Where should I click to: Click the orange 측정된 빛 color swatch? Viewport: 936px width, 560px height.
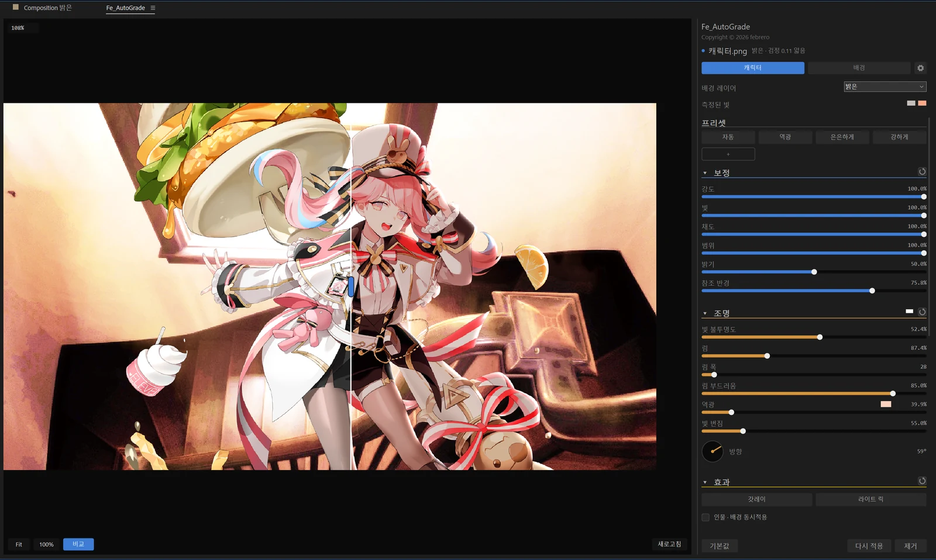coord(922,103)
